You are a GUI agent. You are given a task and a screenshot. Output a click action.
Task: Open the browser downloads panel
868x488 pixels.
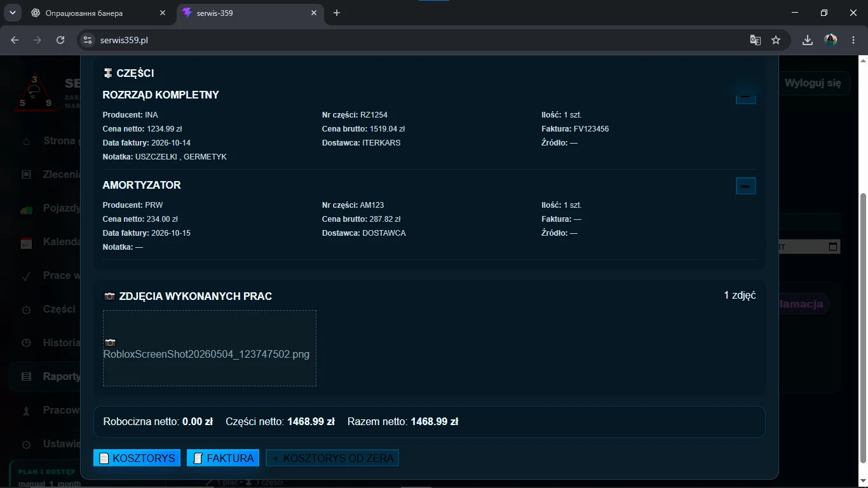tap(808, 40)
